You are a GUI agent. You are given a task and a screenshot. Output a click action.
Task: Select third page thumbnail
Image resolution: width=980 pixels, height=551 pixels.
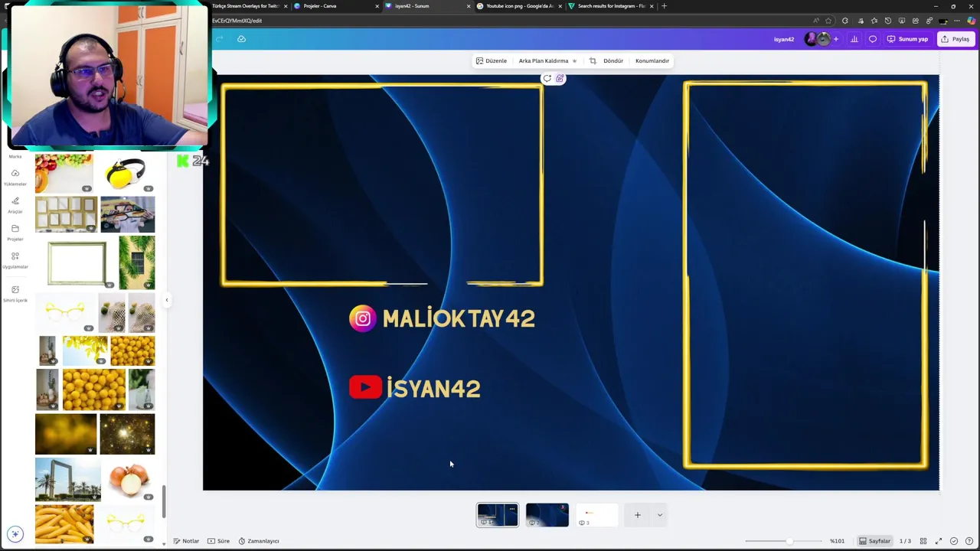[x=596, y=515]
